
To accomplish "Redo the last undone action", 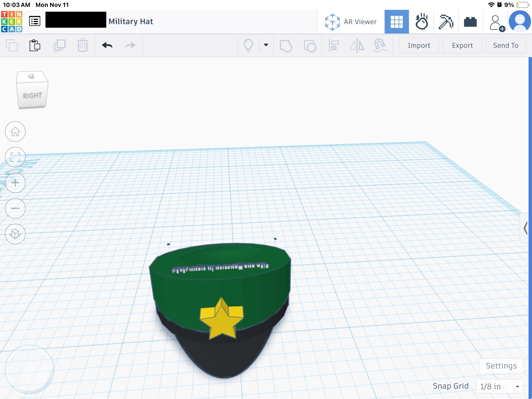I will pyautogui.click(x=130, y=45).
